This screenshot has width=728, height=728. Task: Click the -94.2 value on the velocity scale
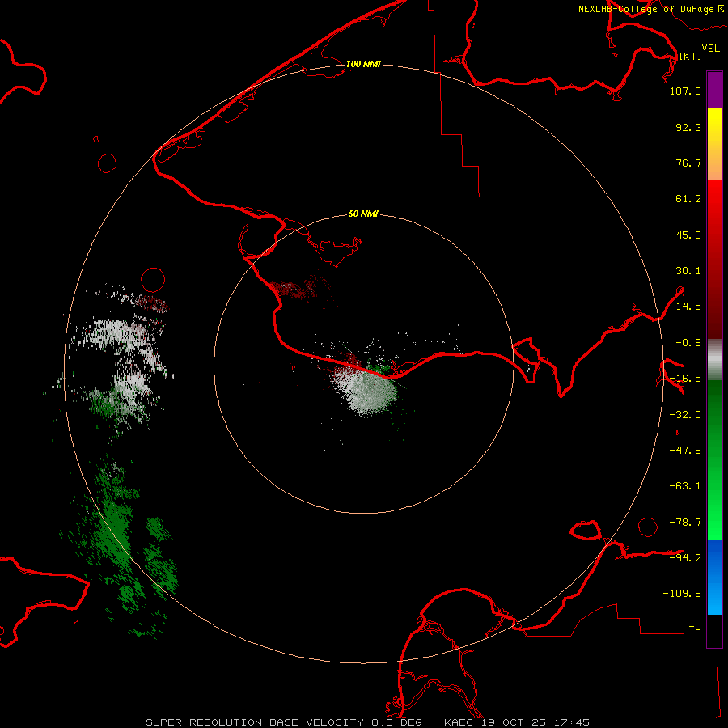[x=685, y=557]
